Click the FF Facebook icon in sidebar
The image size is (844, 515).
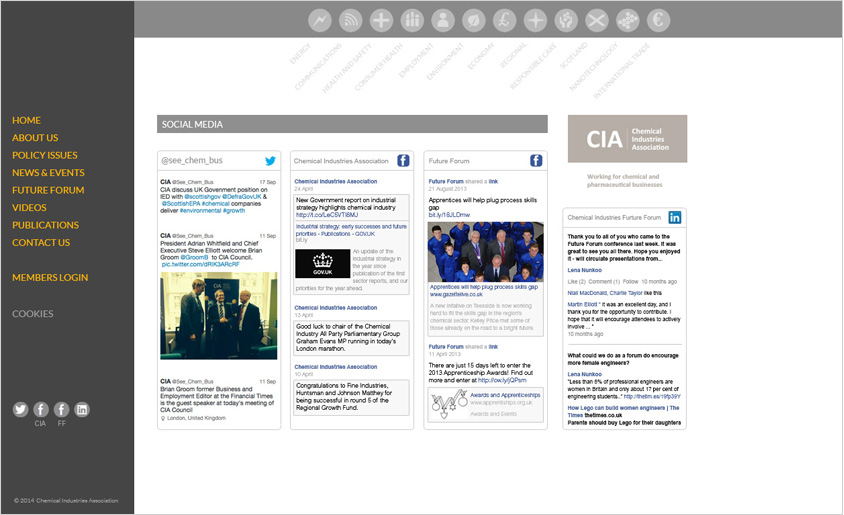tap(61, 410)
